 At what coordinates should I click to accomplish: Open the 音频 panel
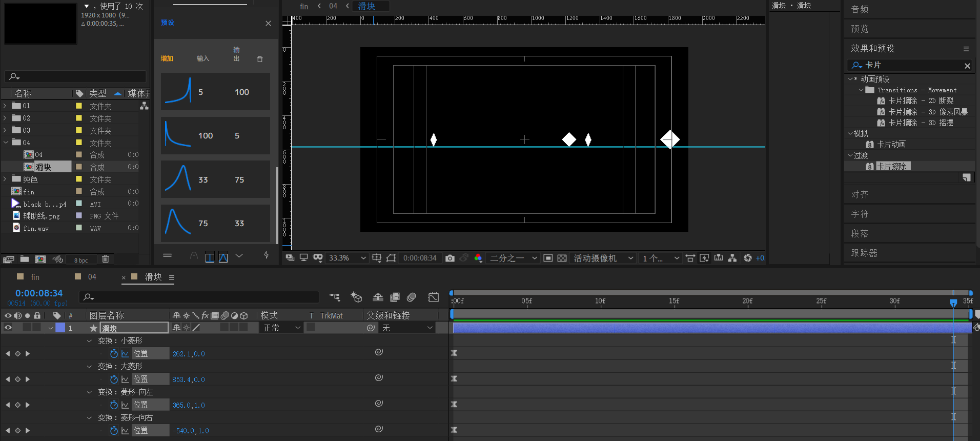point(860,9)
